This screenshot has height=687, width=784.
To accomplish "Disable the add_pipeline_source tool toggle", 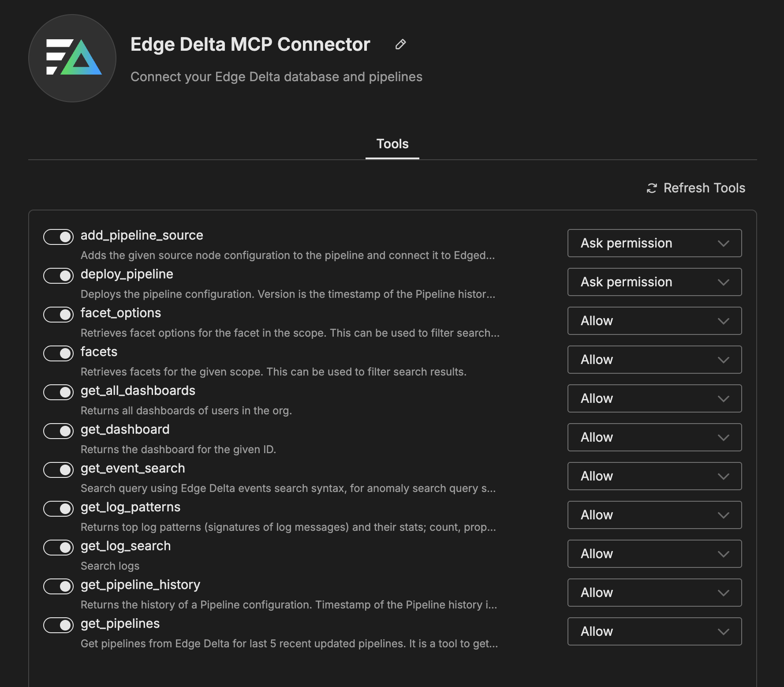I will point(58,237).
